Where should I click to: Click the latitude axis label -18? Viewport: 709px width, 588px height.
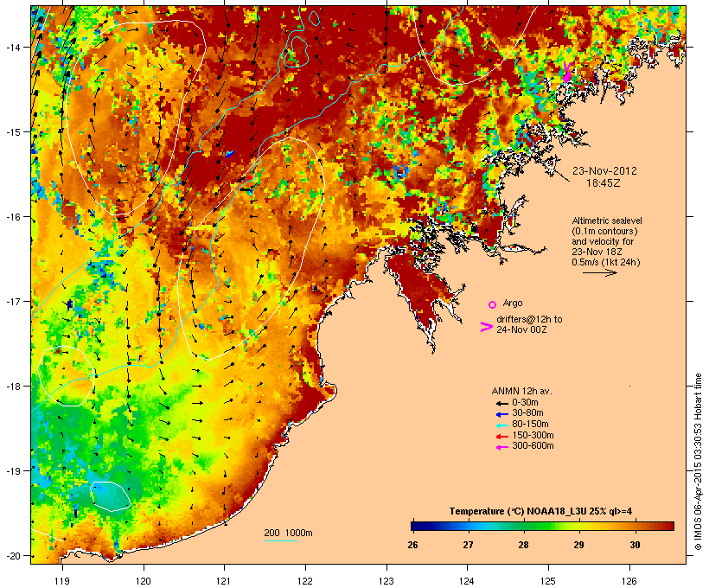tap(13, 387)
